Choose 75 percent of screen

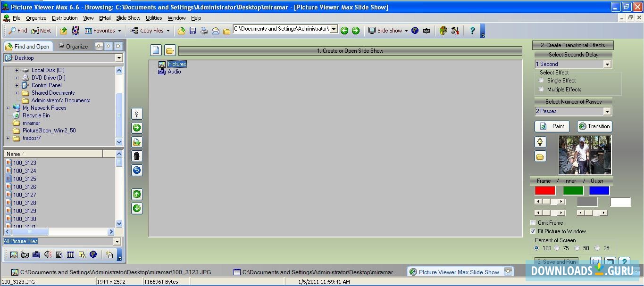[x=557, y=248]
